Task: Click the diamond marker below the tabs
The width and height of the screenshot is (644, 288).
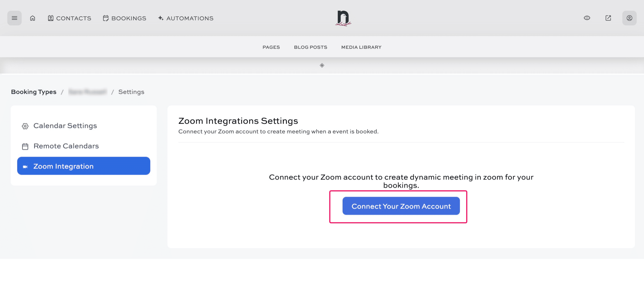Action: [322, 65]
